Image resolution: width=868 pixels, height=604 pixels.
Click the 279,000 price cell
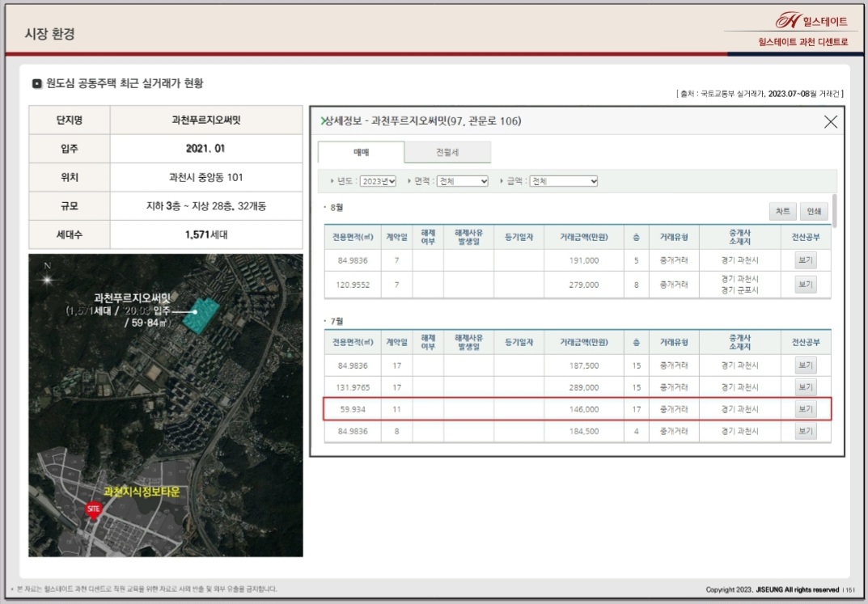pyautogui.click(x=583, y=285)
